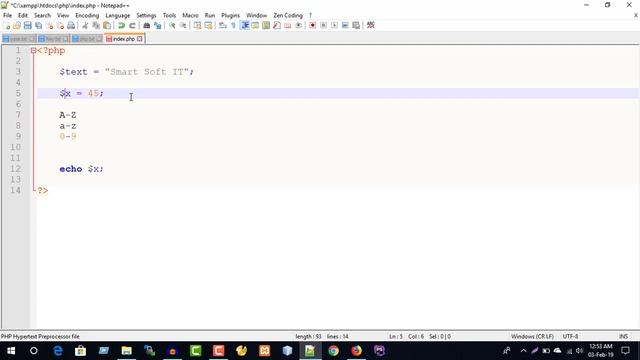Open the user defined language dialog icon

(x=255, y=25)
